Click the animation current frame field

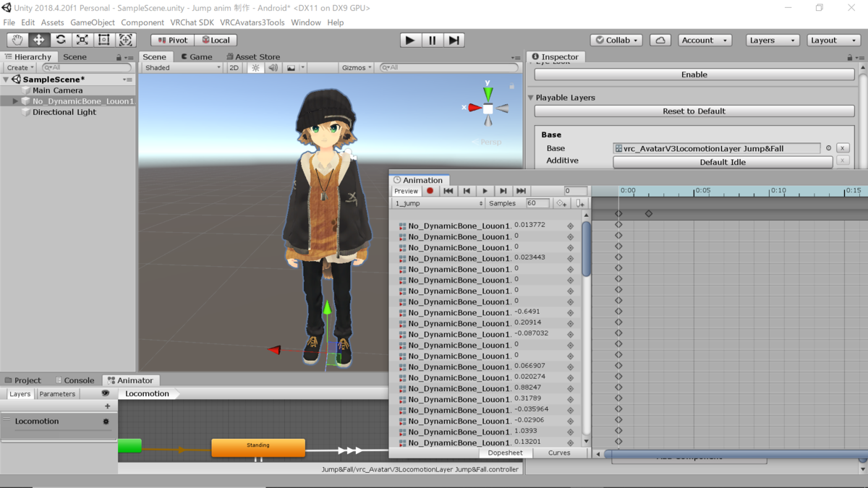tap(575, 191)
